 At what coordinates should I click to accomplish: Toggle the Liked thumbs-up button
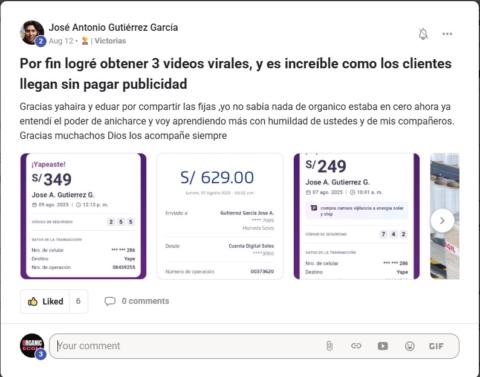(45, 301)
